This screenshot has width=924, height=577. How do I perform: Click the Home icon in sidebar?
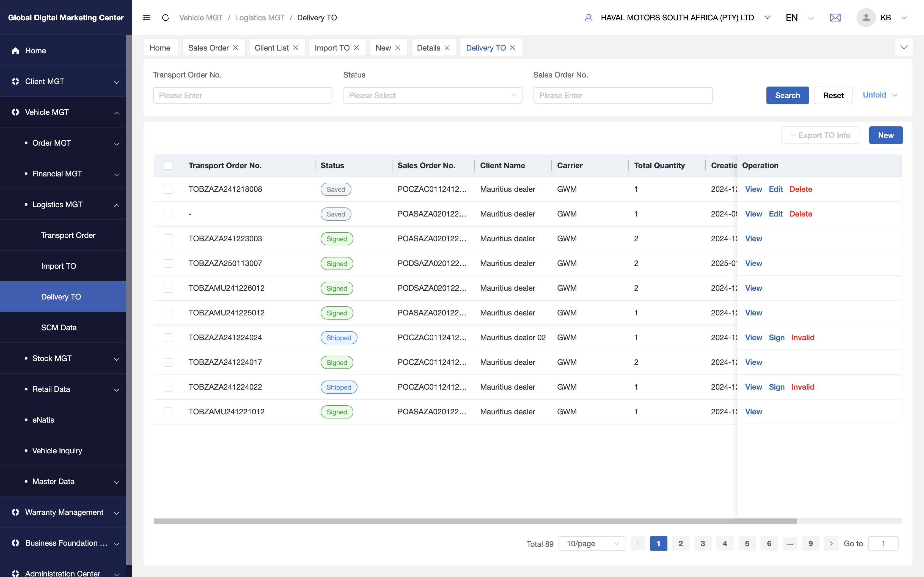tap(15, 51)
